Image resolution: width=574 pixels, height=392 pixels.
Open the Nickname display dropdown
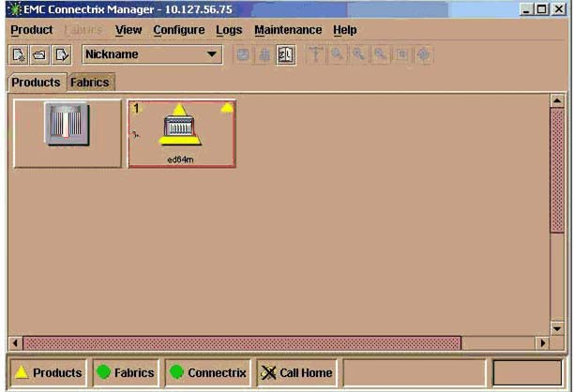coord(152,54)
